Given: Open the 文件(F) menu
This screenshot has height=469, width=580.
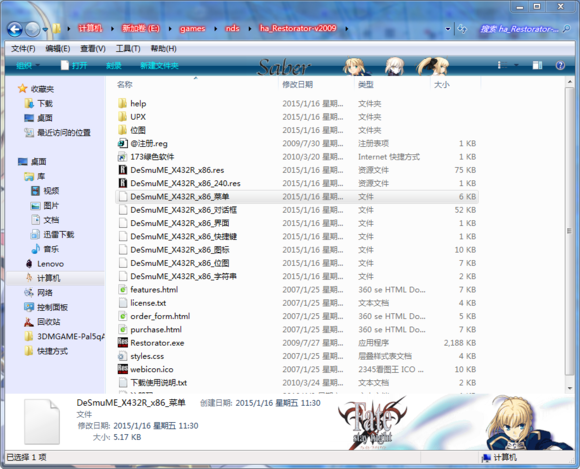Looking at the screenshot, I should tap(23, 49).
